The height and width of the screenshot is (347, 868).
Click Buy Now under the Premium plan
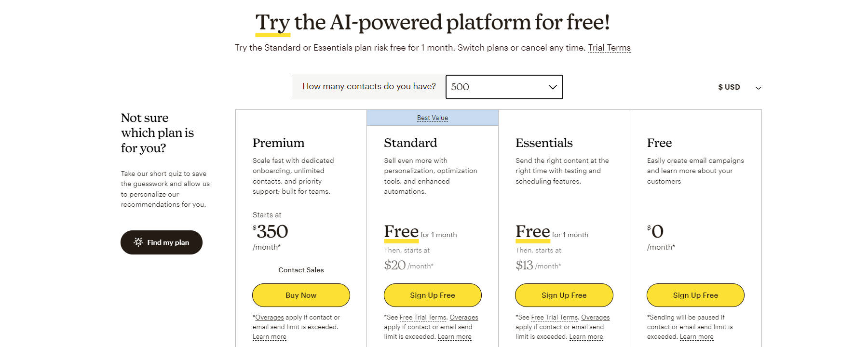(300, 295)
